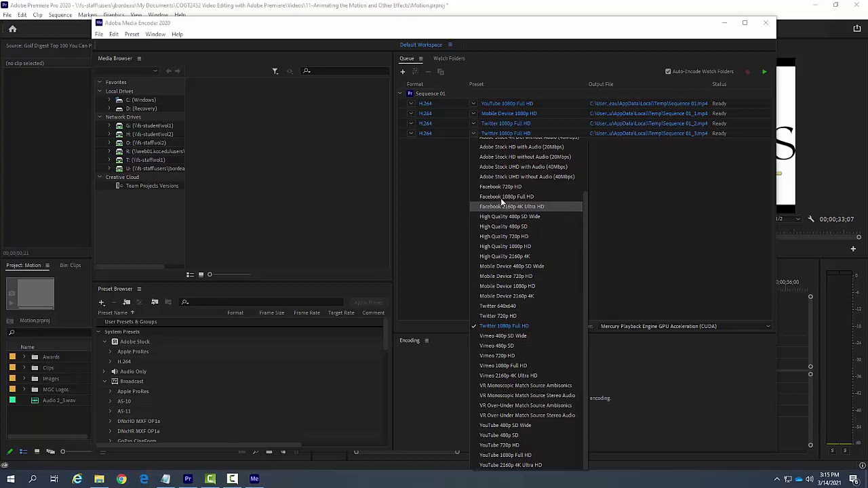Collapse the Sequence 01 queue group
Screen dimensions: 868x488
(x=401, y=94)
